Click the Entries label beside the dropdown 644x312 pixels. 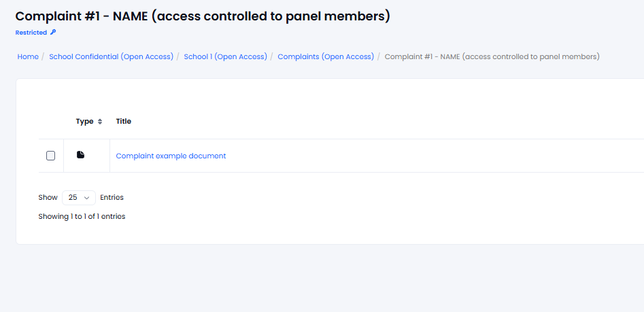pyautogui.click(x=112, y=197)
